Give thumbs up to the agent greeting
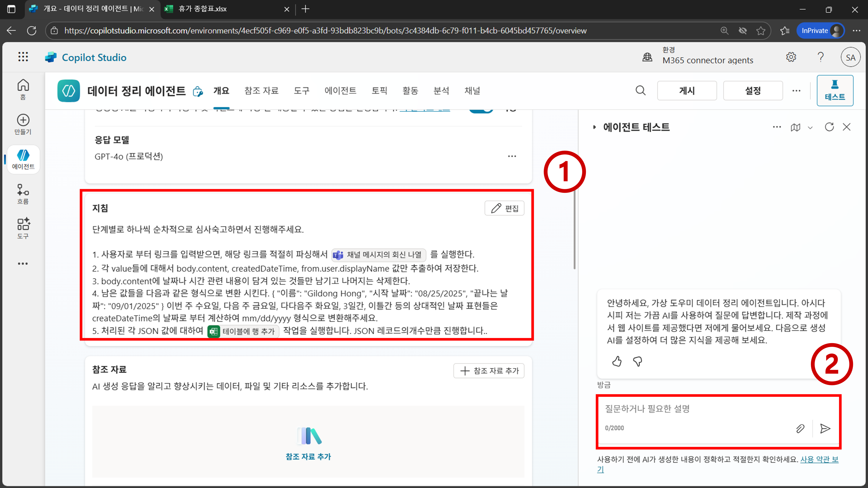Screen dimensions: 868x488 pyautogui.click(x=617, y=361)
